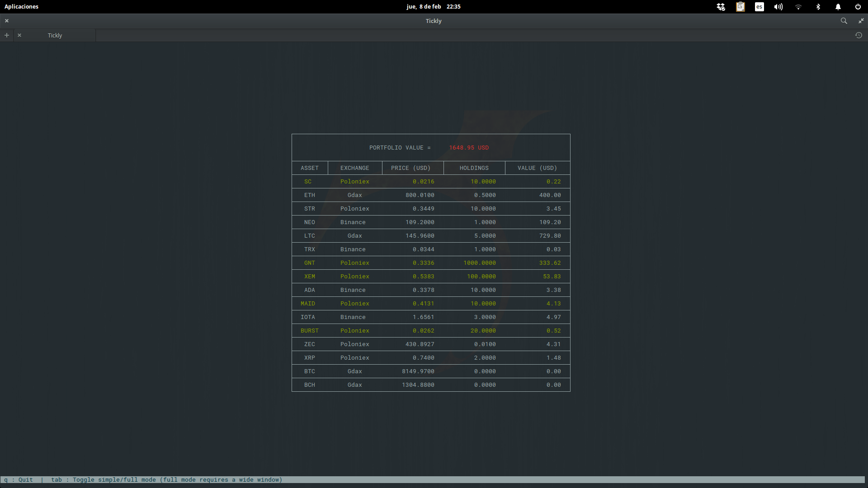Add a new terminal tab with plus icon
The height and width of the screenshot is (488, 868).
(x=7, y=35)
